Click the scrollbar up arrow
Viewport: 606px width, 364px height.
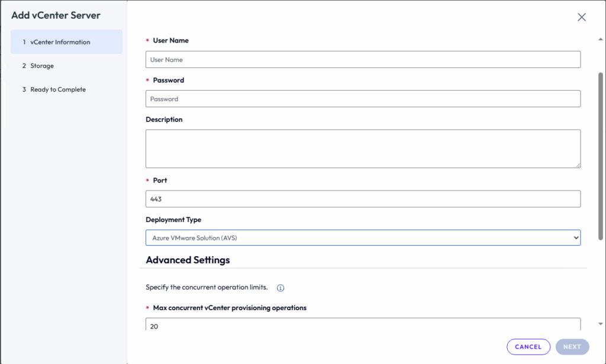pyautogui.click(x=600, y=39)
